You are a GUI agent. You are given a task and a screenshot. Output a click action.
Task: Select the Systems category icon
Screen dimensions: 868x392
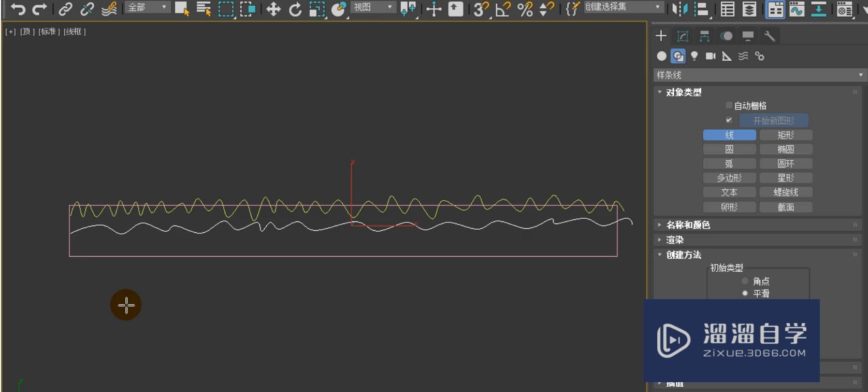point(760,56)
